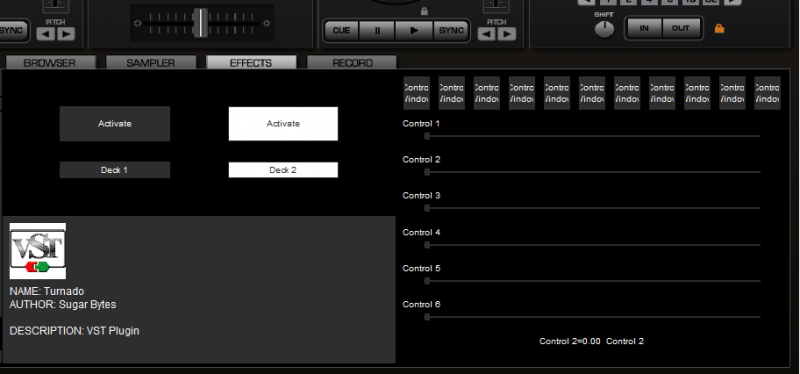800x374 pixels.
Task: Select Deck 1 for the effect
Action: coord(115,170)
